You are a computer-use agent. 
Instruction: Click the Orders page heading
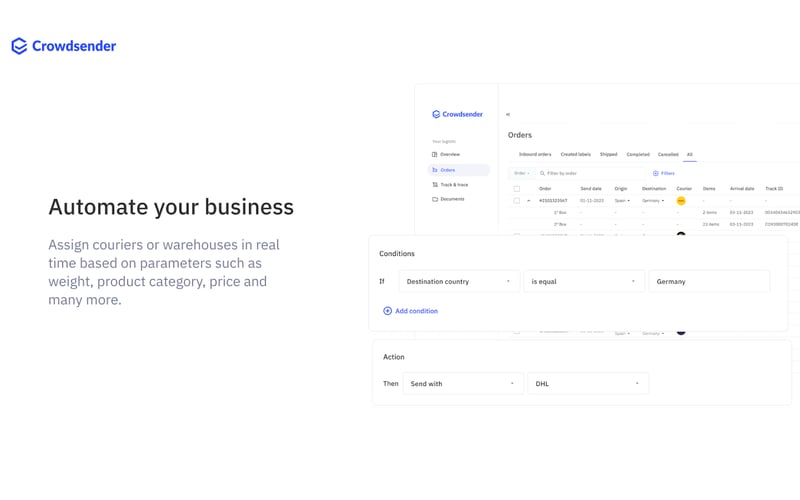[519, 135]
